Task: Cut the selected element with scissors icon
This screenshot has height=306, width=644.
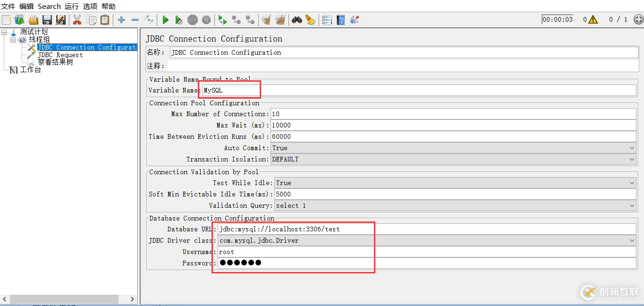Action: point(77,20)
